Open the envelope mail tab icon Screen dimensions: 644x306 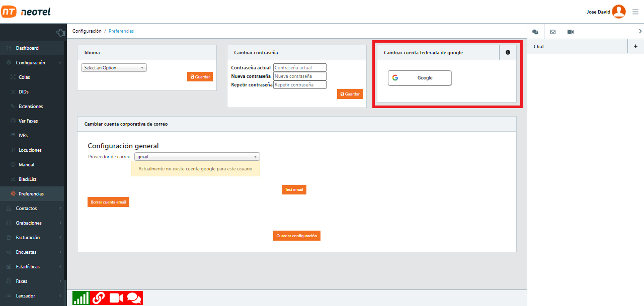point(553,32)
